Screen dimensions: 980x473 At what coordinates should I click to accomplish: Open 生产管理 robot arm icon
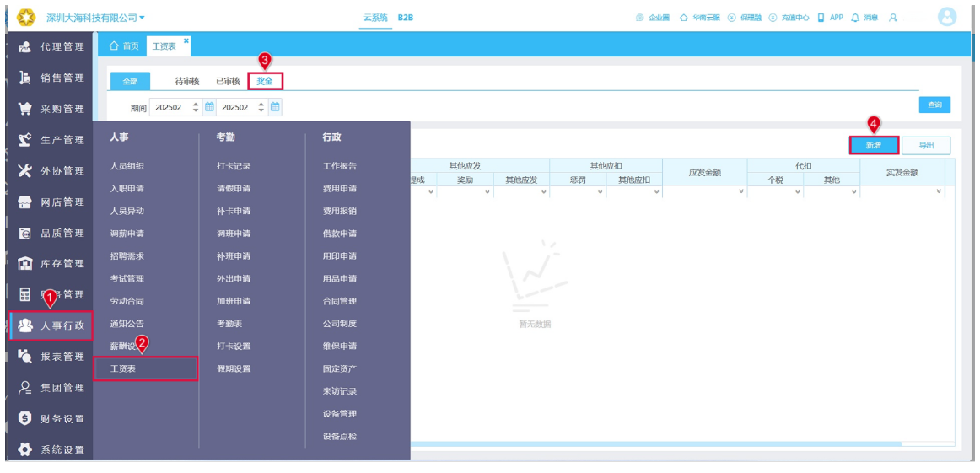click(24, 140)
